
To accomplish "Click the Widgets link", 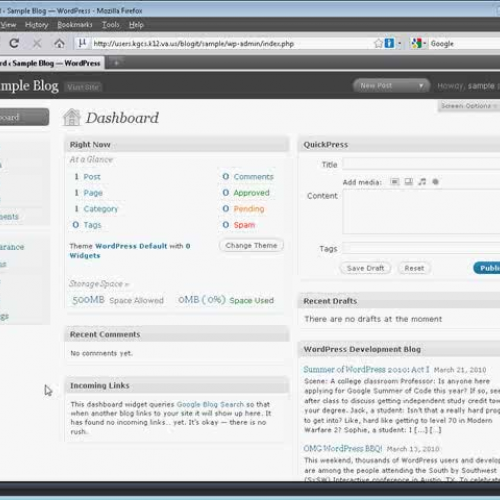I will coord(85,256).
